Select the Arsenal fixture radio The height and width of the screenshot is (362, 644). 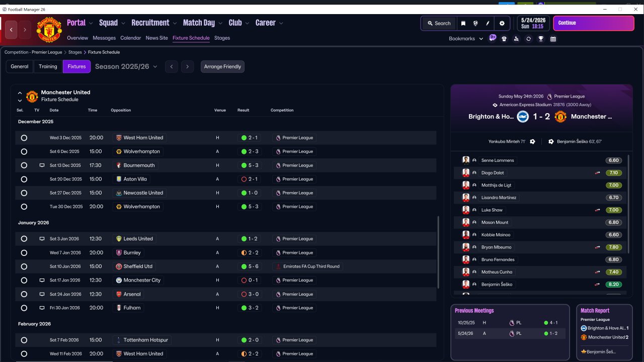click(x=24, y=294)
